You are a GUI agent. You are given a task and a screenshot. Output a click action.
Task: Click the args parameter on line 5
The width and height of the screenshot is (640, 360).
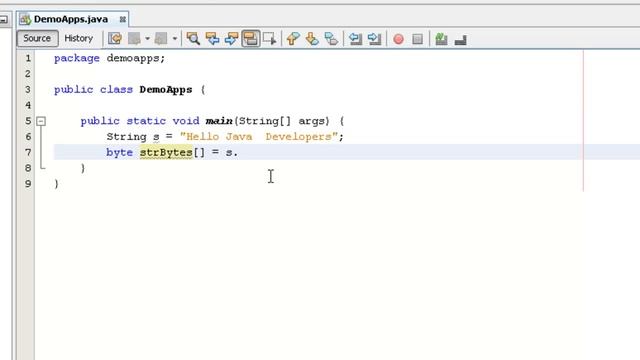(312, 121)
